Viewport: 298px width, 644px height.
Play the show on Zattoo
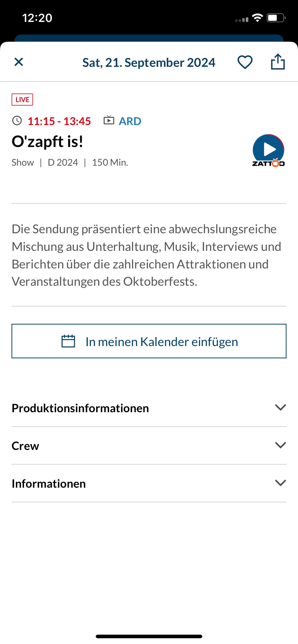pyautogui.click(x=268, y=151)
